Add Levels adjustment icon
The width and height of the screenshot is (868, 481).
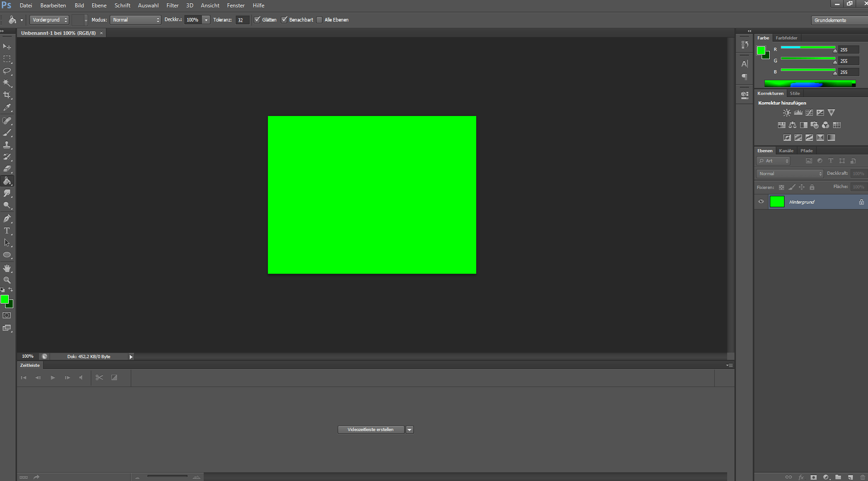click(x=798, y=113)
